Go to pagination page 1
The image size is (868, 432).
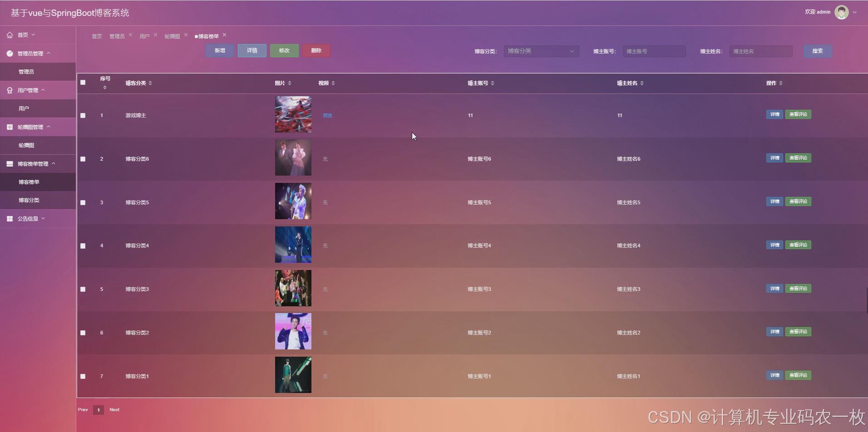[x=99, y=410]
